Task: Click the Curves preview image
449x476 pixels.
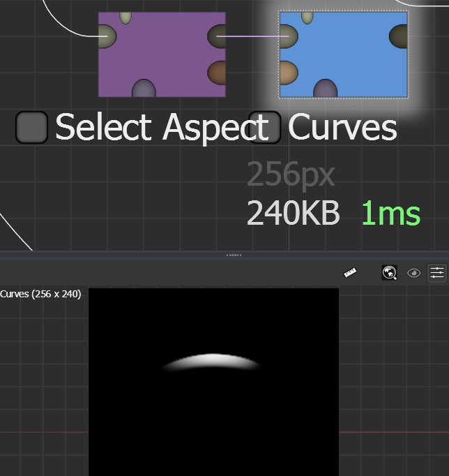Action: tap(213, 382)
